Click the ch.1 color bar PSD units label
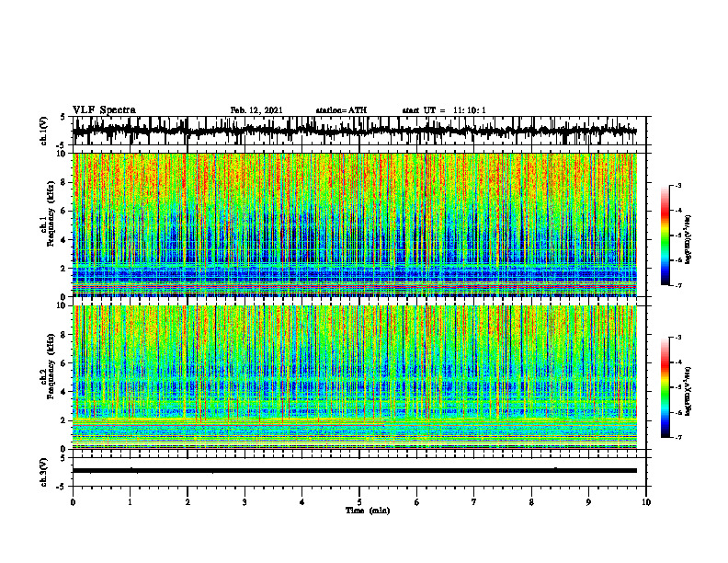This screenshot has width=728, height=563. pos(688,239)
